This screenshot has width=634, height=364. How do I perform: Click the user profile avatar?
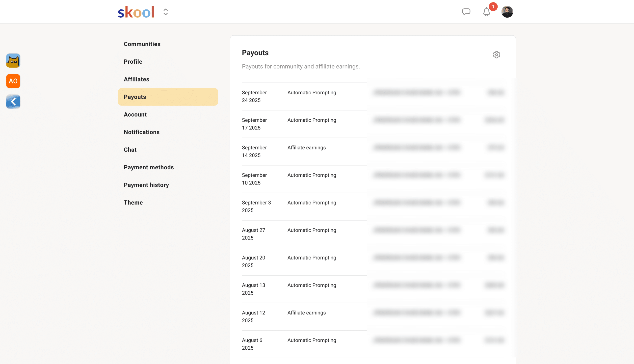[x=507, y=12]
